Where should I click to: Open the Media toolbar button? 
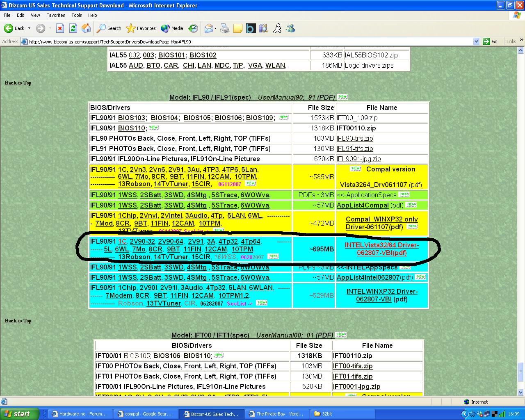click(x=172, y=28)
